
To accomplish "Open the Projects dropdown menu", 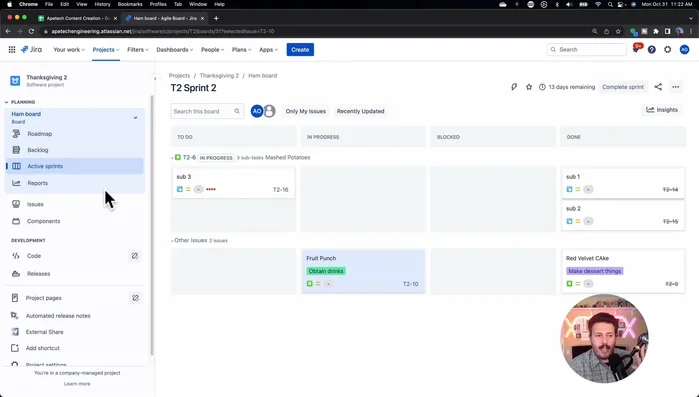I will coord(106,49).
